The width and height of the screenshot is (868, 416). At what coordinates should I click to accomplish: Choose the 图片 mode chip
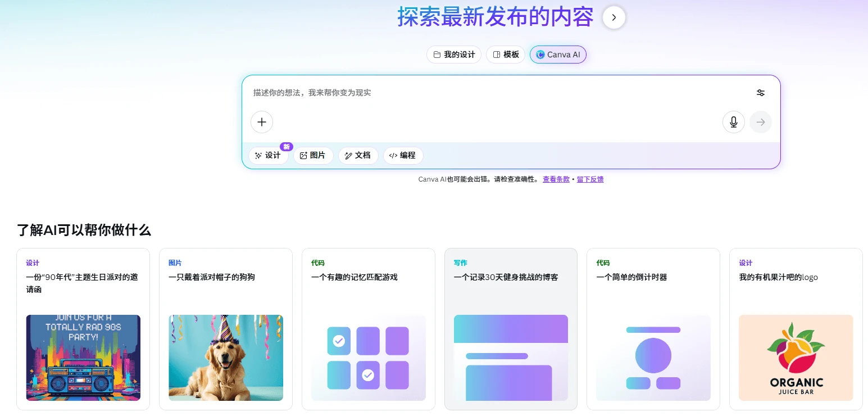tap(313, 155)
